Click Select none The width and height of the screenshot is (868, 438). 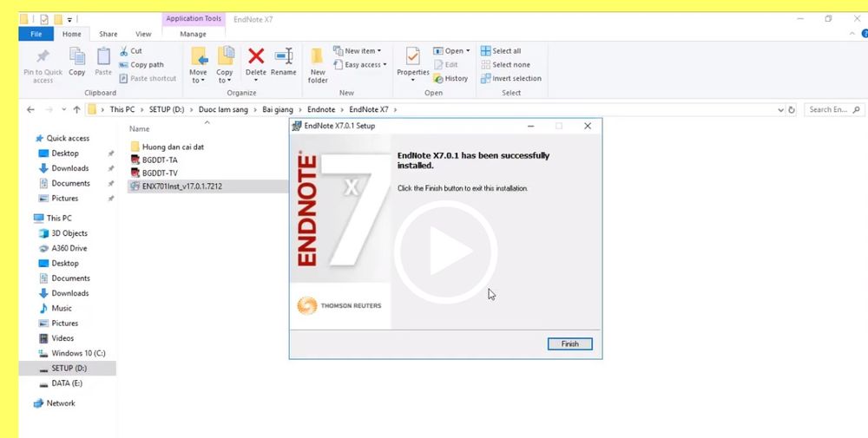click(505, 65)
